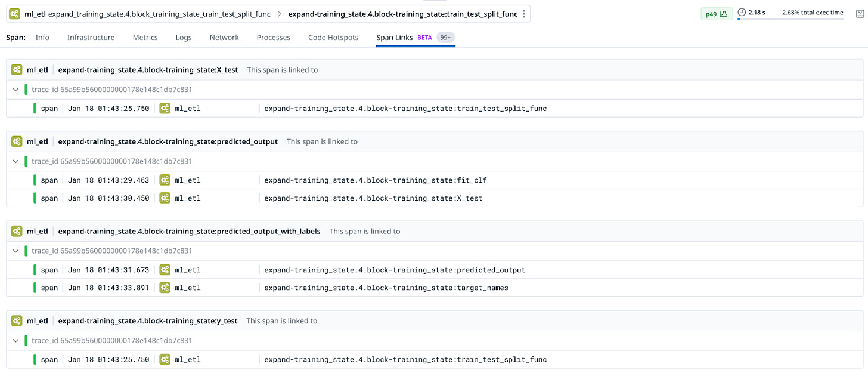Click the clock duration icon near 2.18 s
The height and width of the screenshot is (376, 868).
click(742, 12)
